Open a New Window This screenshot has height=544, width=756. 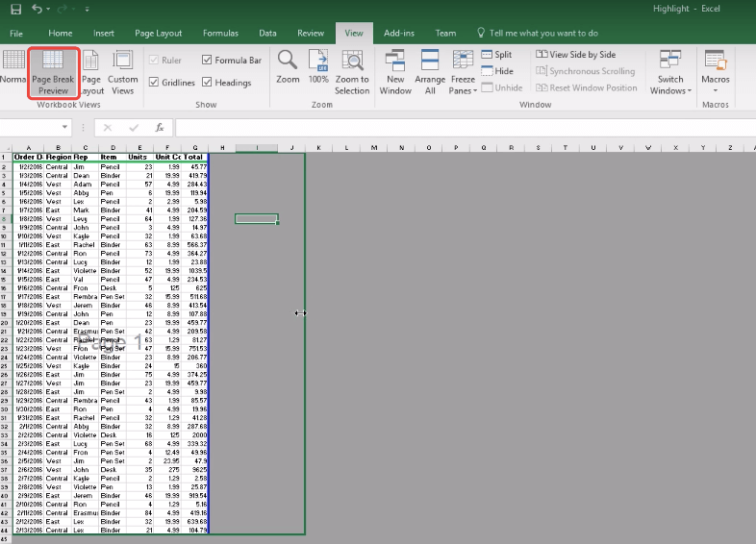[395, 72]
